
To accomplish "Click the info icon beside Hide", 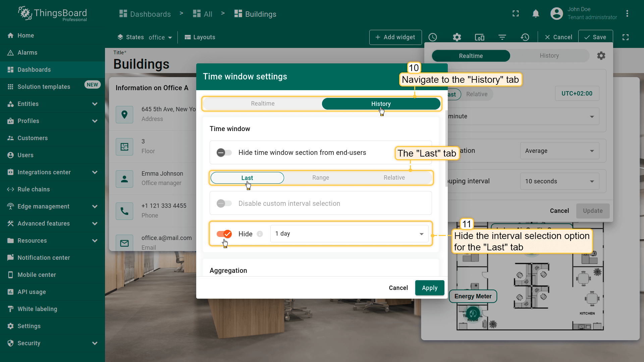I will pos(260,234).
